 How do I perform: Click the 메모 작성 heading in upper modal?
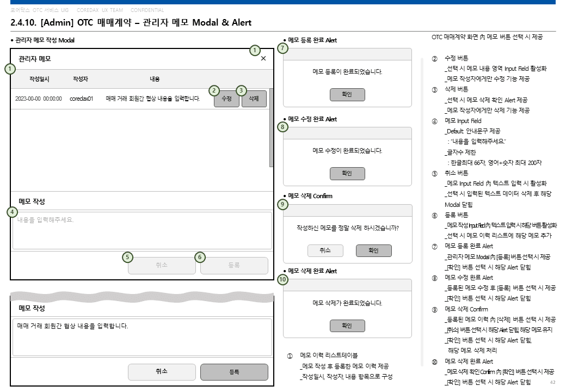[x=32, y=201]
